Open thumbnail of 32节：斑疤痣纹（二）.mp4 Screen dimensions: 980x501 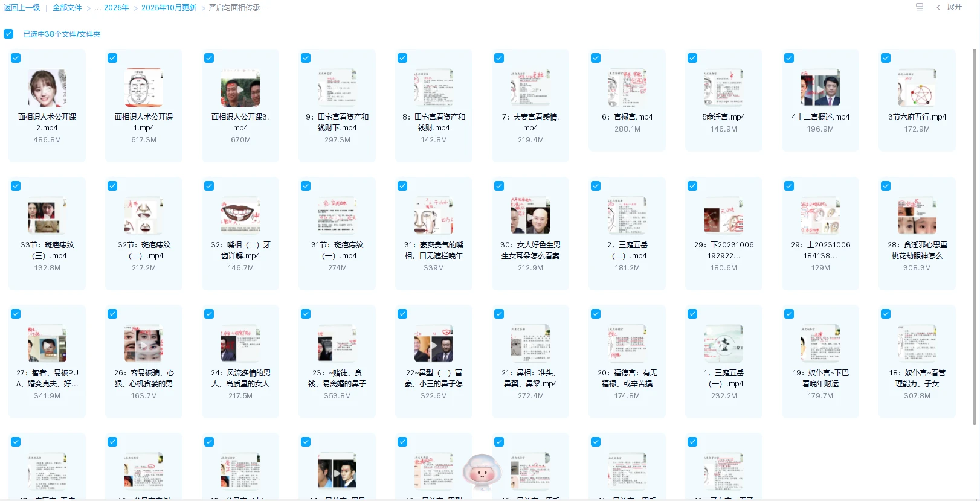[x=144, y=216]
